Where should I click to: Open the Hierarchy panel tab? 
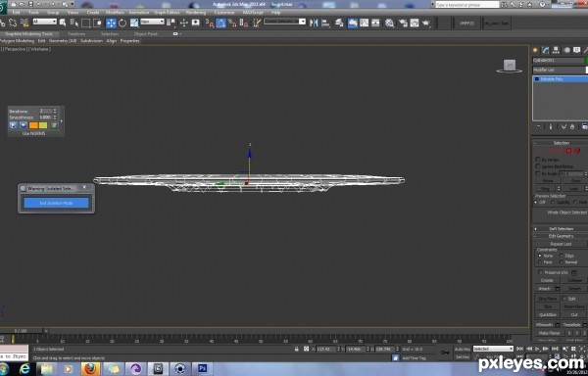point(556,50)
